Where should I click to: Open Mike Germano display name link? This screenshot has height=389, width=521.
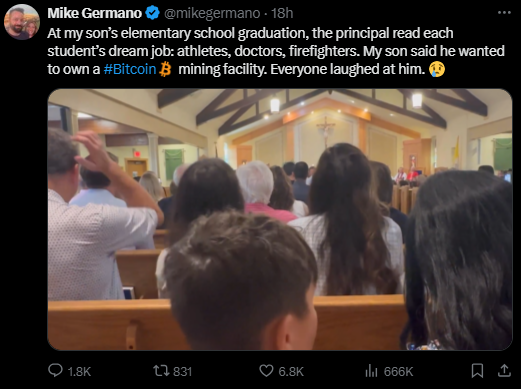coord(95,13)
